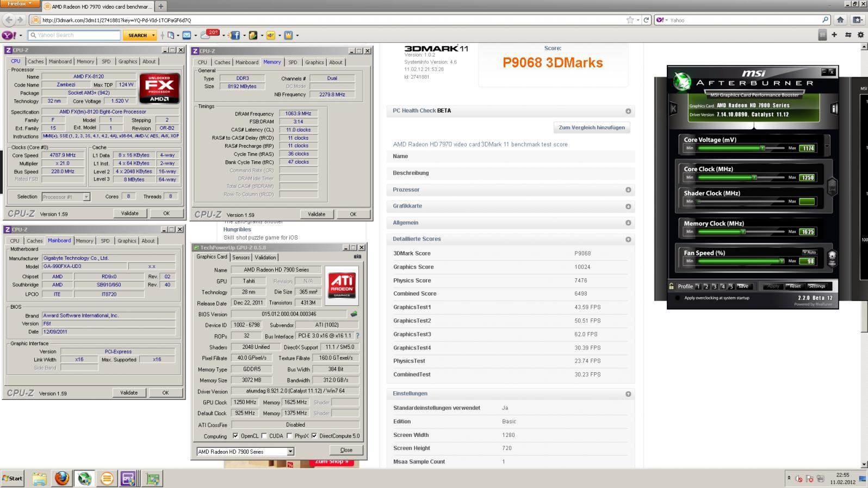This screenshot has height=488, width=868.
Task: Click the AMD FX processor logo in CPU-Z
Action: click(159, 89)
